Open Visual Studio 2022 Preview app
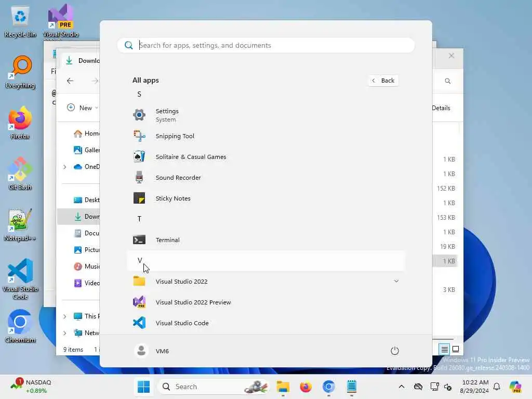 coord(266,302)
